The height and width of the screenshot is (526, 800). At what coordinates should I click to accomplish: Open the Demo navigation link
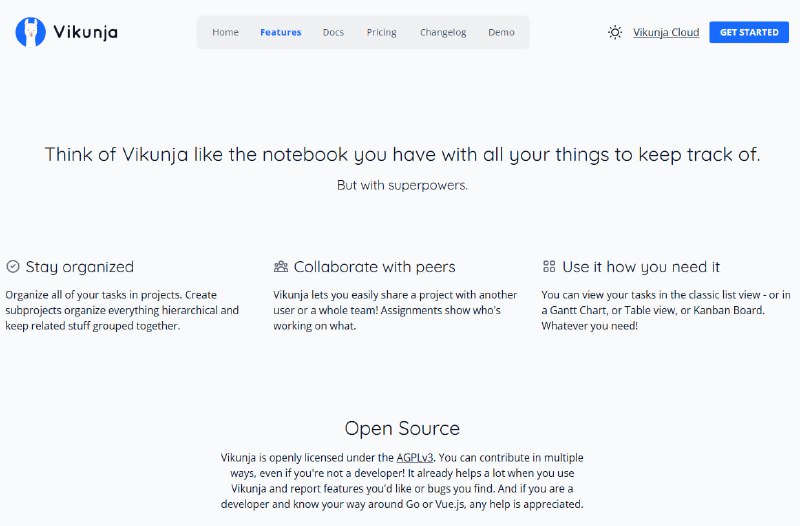(x=501, y=32)
